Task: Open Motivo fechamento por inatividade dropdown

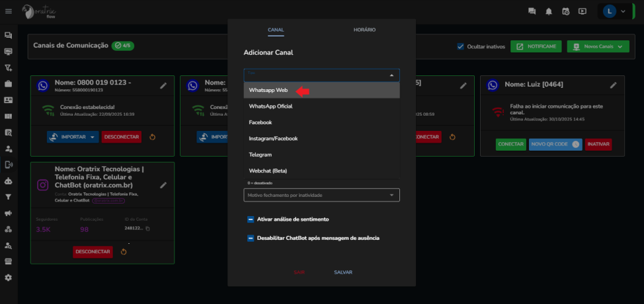Action: coord(321,195)
